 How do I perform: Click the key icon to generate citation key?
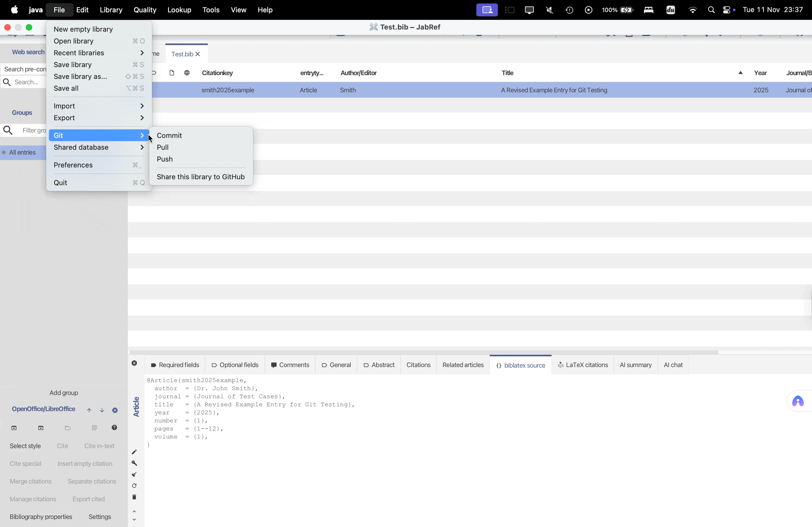[134, 463]
